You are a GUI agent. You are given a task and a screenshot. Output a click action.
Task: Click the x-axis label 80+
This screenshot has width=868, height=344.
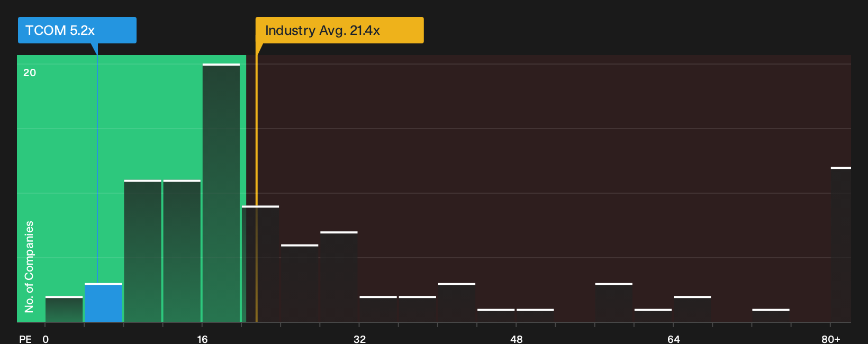831,339
